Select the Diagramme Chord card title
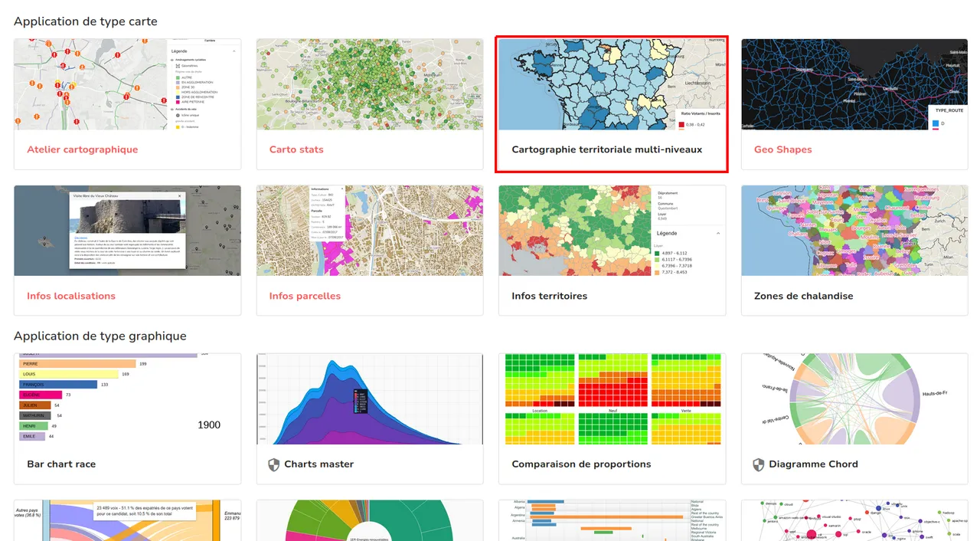 pyautogui.click(x=813, y=464)
